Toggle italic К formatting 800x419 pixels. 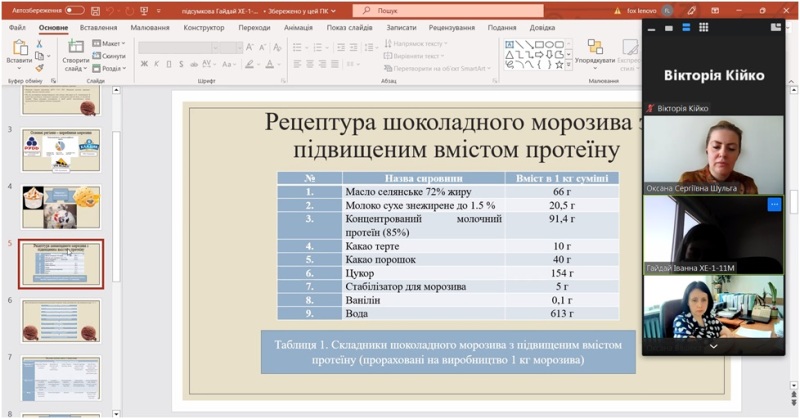157,64
